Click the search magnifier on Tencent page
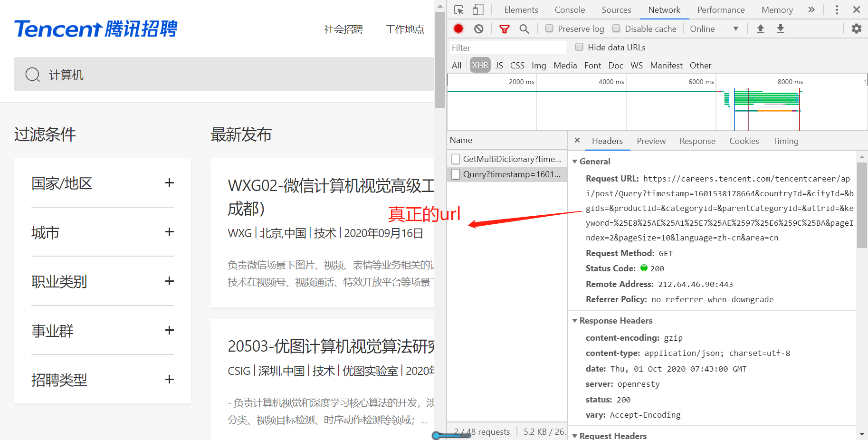 tap(32, 74)
